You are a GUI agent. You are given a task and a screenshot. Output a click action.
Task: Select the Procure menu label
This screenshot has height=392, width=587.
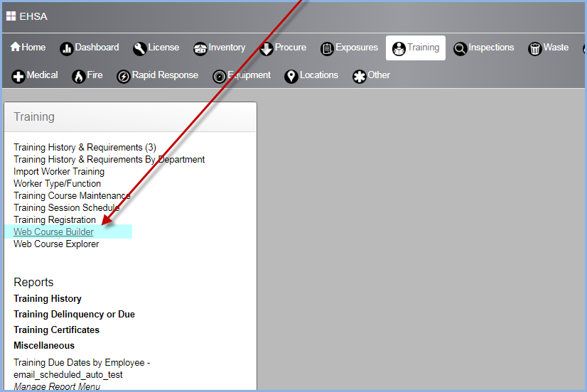(x=291, y=47)
